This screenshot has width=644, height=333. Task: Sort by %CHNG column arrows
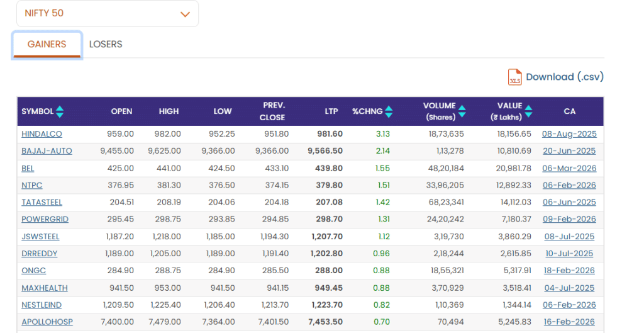point(389,111)
